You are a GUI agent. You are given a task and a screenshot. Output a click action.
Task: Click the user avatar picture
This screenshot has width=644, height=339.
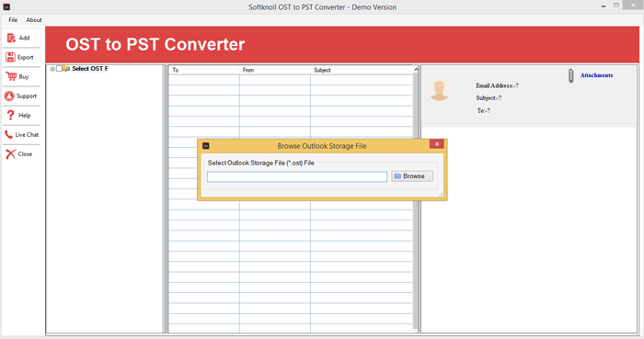pyautogui.click(x=439, y=90)
